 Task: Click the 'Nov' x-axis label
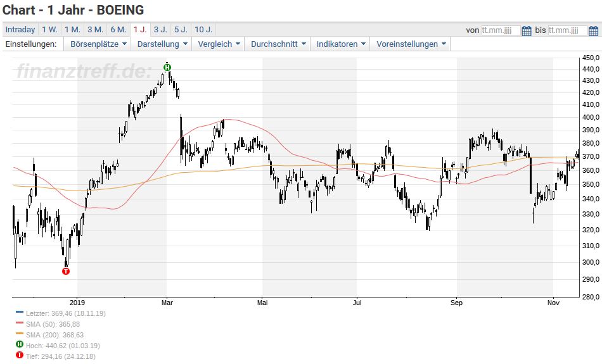click(x=553, y=303)
